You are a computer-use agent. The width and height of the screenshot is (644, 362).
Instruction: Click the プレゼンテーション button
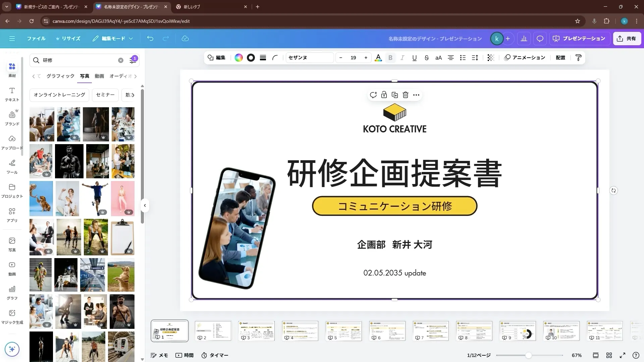pyautogui.click(x=579, y=39)
